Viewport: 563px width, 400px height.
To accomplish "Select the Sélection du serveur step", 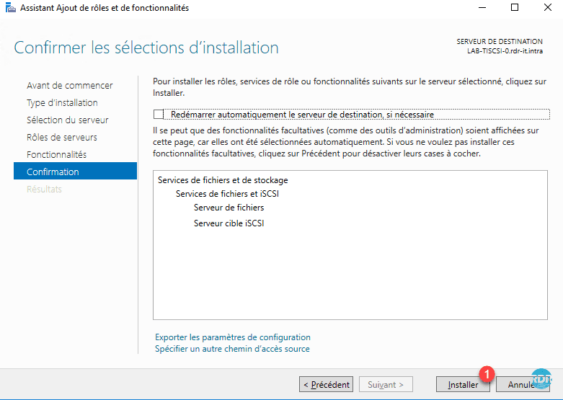I will click(x=68, y=120).
